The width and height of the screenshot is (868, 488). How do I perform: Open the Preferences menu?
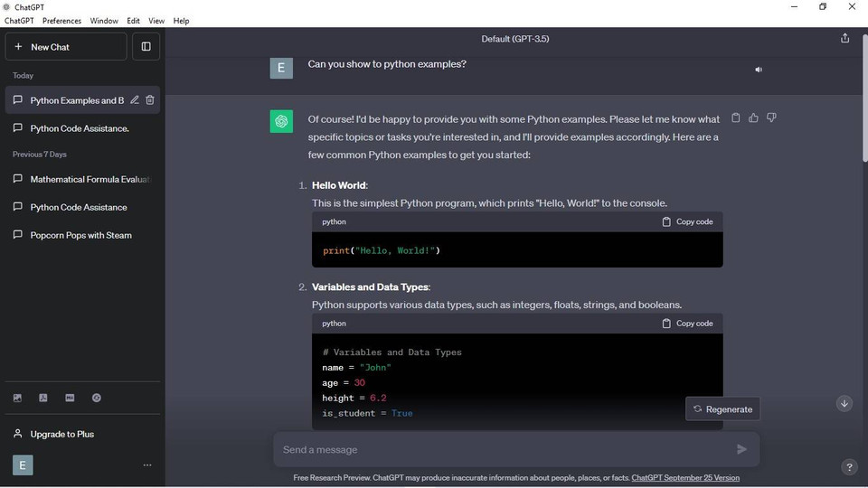[x=61, y=21]
